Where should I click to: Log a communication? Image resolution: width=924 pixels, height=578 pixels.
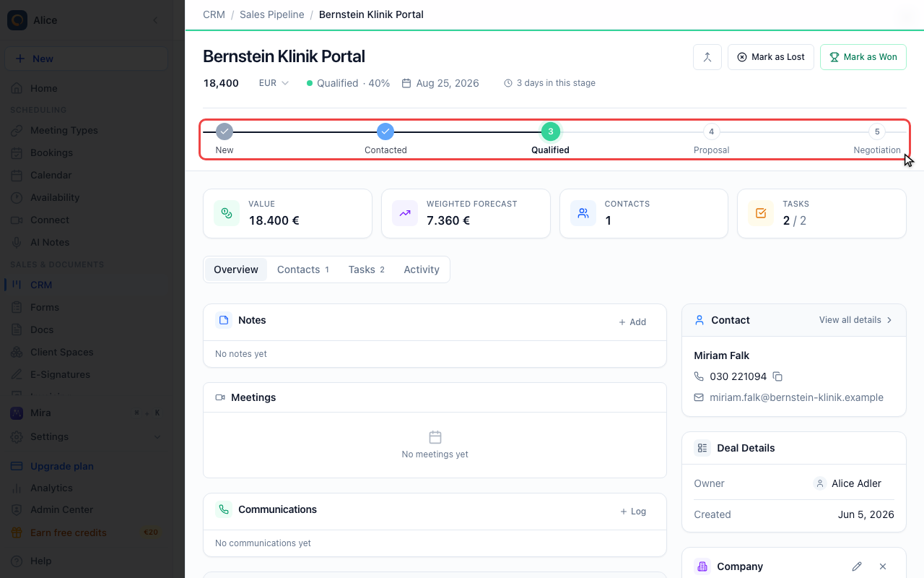(x=633, y=512)
